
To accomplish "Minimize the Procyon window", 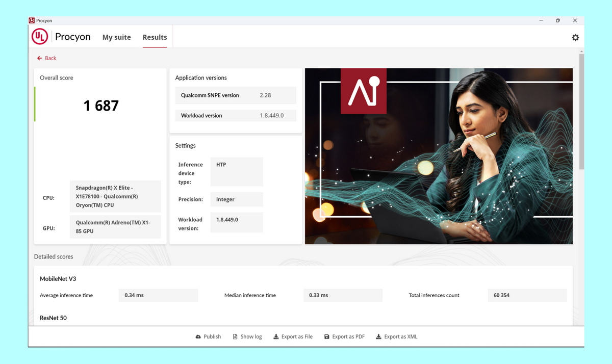I will pos(541,20).
